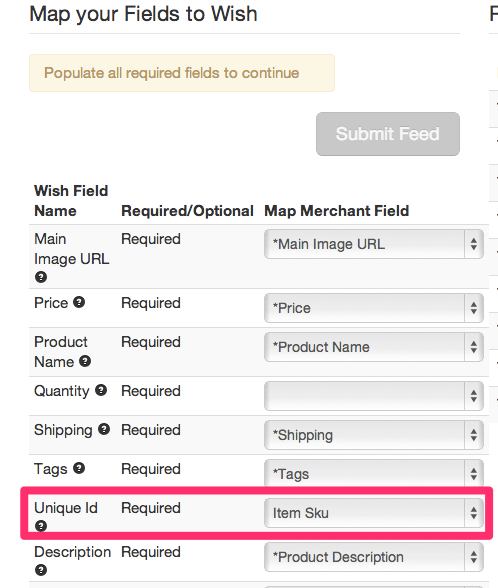Image resolution: width=498 pixels, height=588 pixels.
Task: Change the Item Sku dropdown selection
Action: click(x=374, y=513)
